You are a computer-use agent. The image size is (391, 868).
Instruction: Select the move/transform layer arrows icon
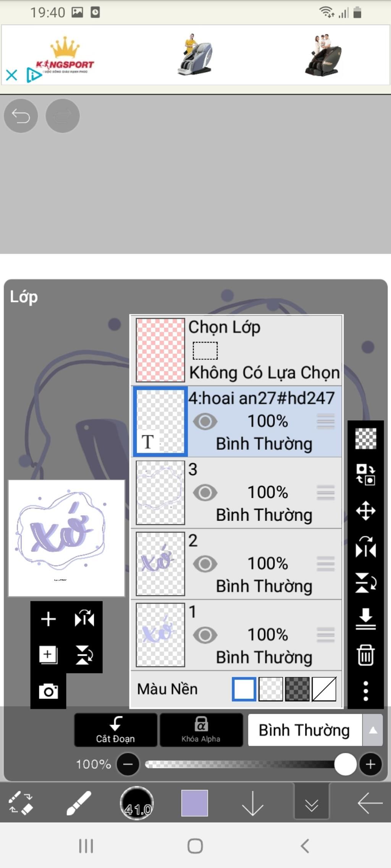(x=365, y=511)
